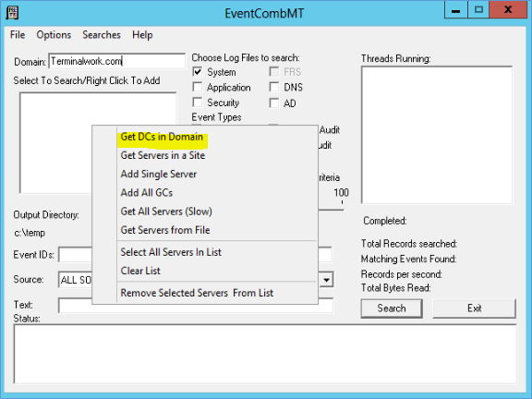The image size is (532, 399).
Task: Minimize the EventCombMT window
Action: (x=455, y=10)
